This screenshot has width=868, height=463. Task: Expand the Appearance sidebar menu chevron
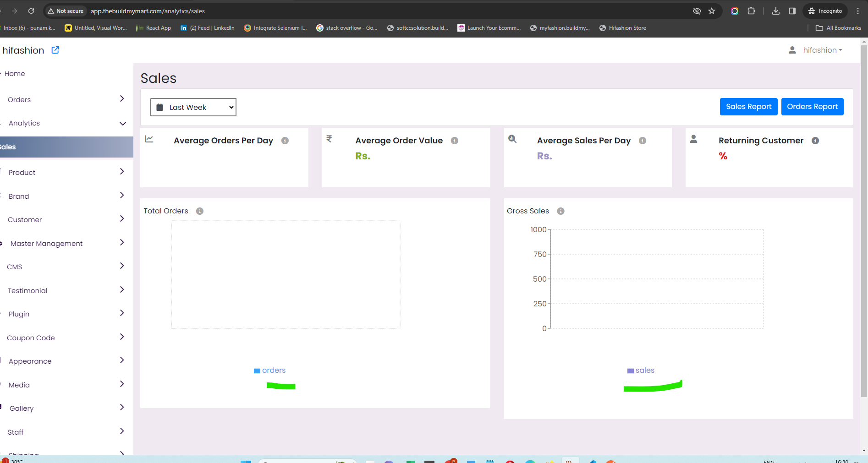click(x=122, y=360)
